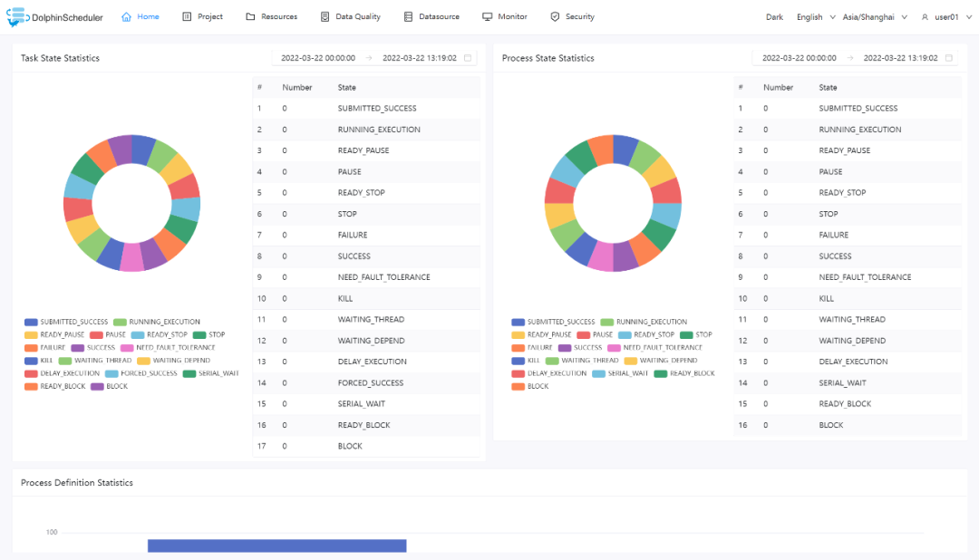Select the Security menu item
This screenshot has width=979, height=560.
tap(577, 16)
